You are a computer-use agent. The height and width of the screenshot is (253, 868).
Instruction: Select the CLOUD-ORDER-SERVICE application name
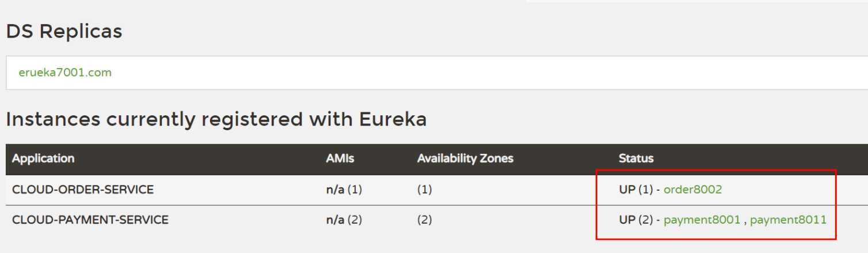tap(83, 190)
